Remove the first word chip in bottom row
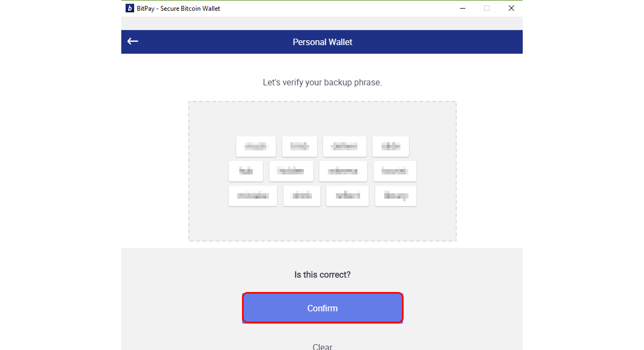This screenshot has width=644, height=350. [253, 196]
